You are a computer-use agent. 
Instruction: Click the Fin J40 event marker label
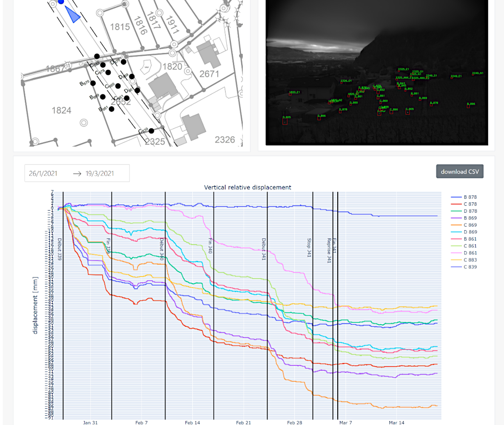210,246
